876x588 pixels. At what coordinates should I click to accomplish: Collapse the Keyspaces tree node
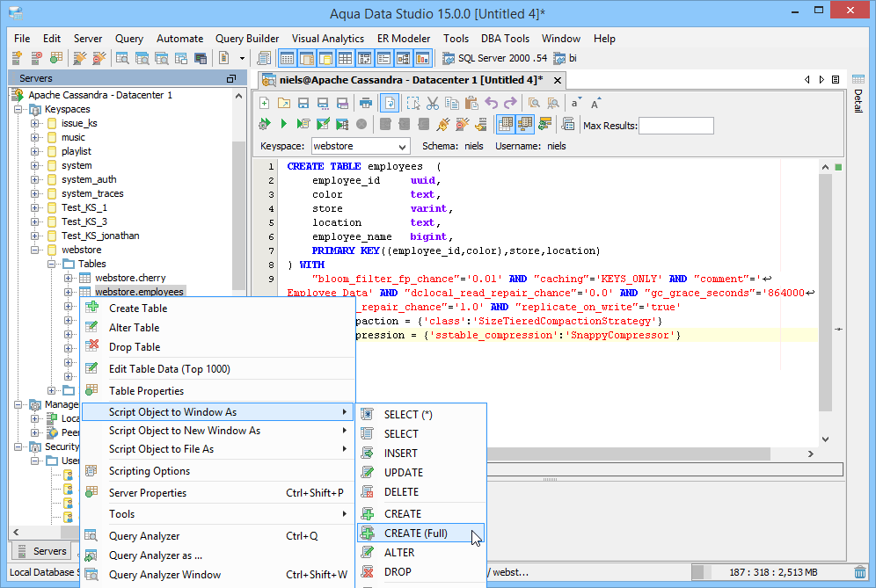click(x=18, y=110)
